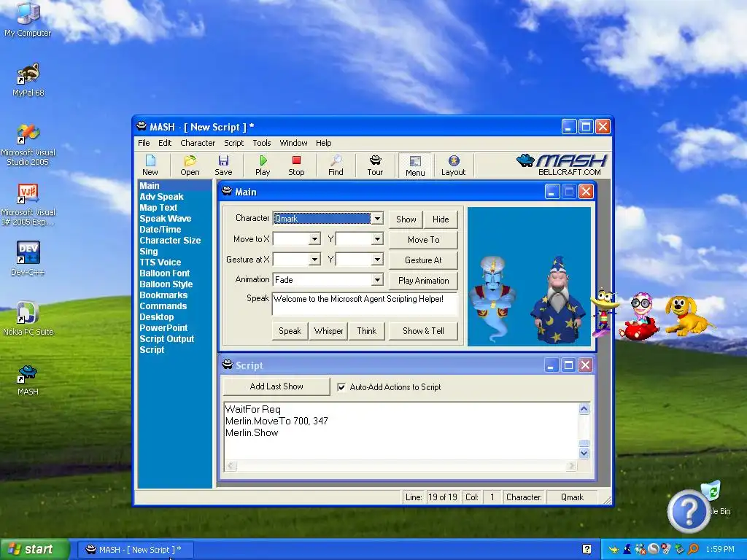This screenshot has width=747, height=560.
Task: Open the Nokia PC Suite shortcut
Action: [28, 319]
